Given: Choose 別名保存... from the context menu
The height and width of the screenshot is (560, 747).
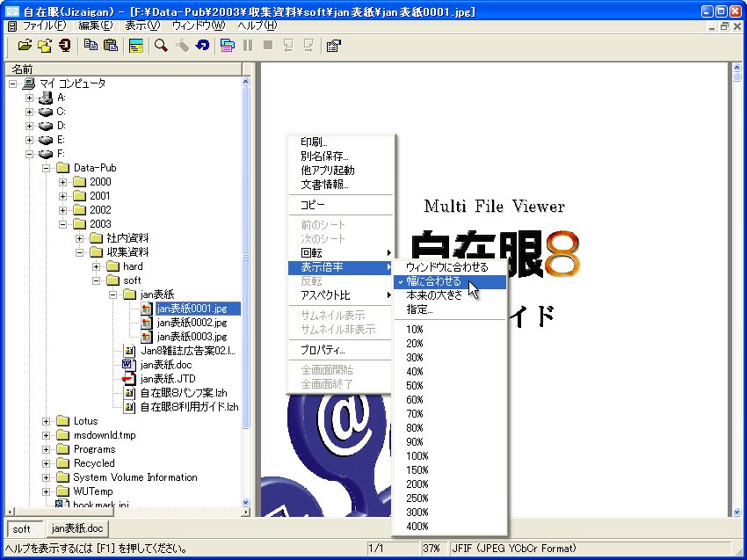Looking at the screenshot, I should [341, 156].
